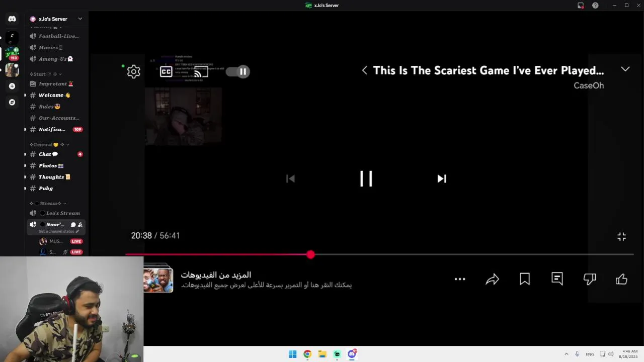Collapse the video info chevron at top right
The height and width of the screenshot is (362, 644).
(x=625, y=69)
